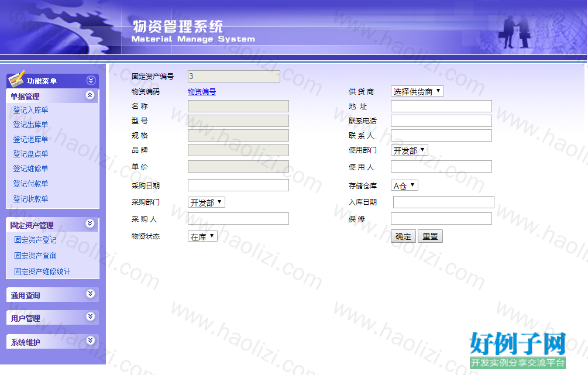Viewport: 588px width, 375px height.
Task: Go to 固定资产查询 page
Action: [x=35, y=256]
